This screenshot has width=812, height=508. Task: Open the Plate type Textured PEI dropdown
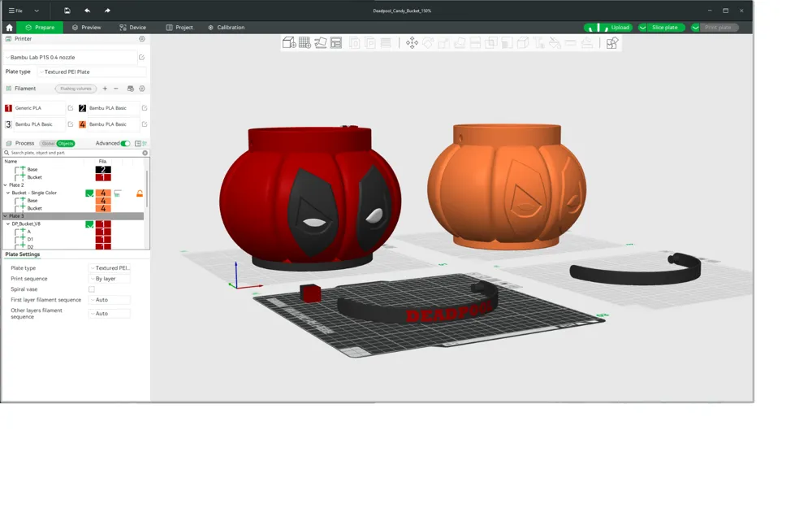(x=91, y=72)
